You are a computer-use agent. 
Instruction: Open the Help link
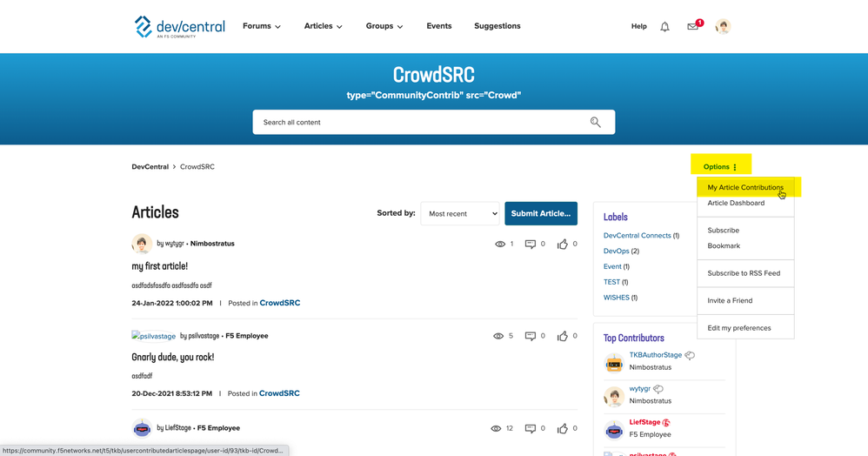638,26
